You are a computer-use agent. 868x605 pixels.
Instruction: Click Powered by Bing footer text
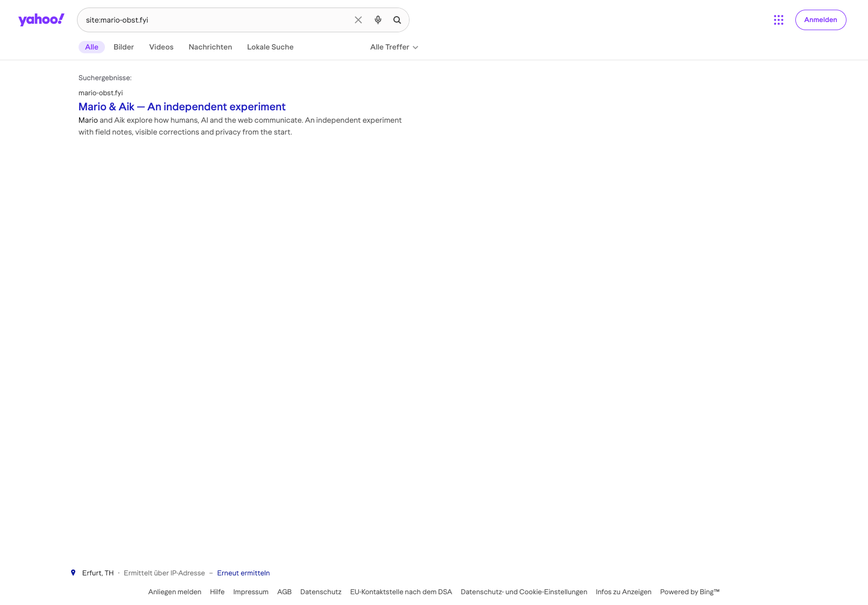click(690, 592)
